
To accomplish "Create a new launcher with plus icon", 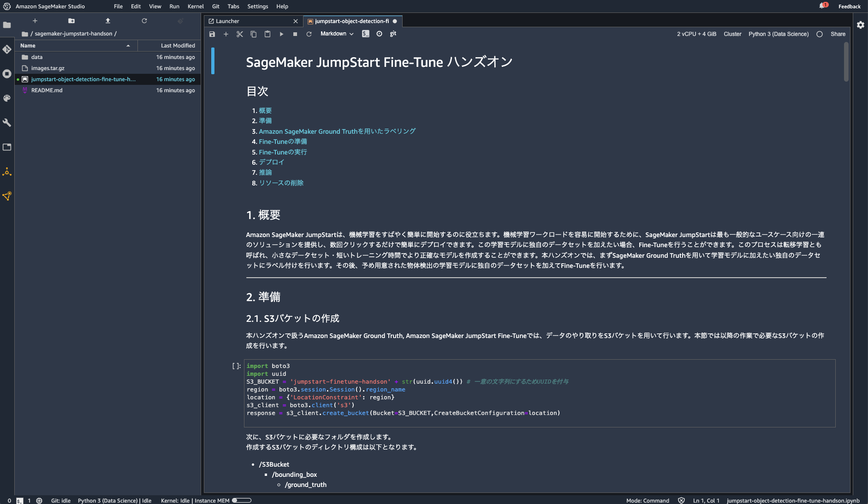I will [x=35, y=21].
